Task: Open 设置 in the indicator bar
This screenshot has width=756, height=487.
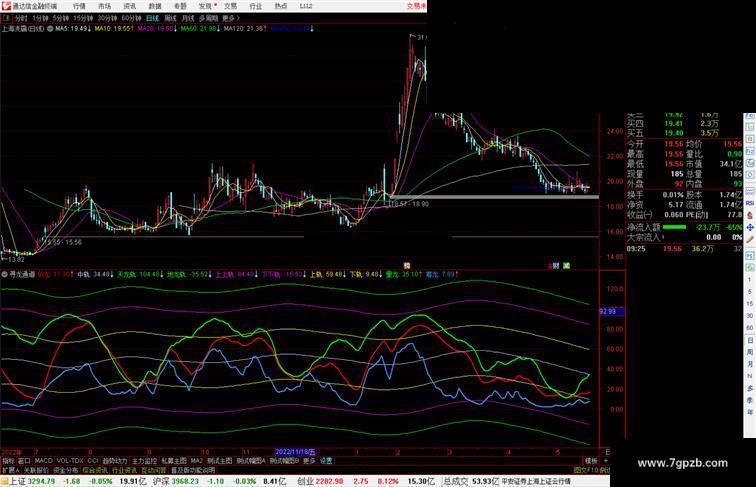Action: 326,461
